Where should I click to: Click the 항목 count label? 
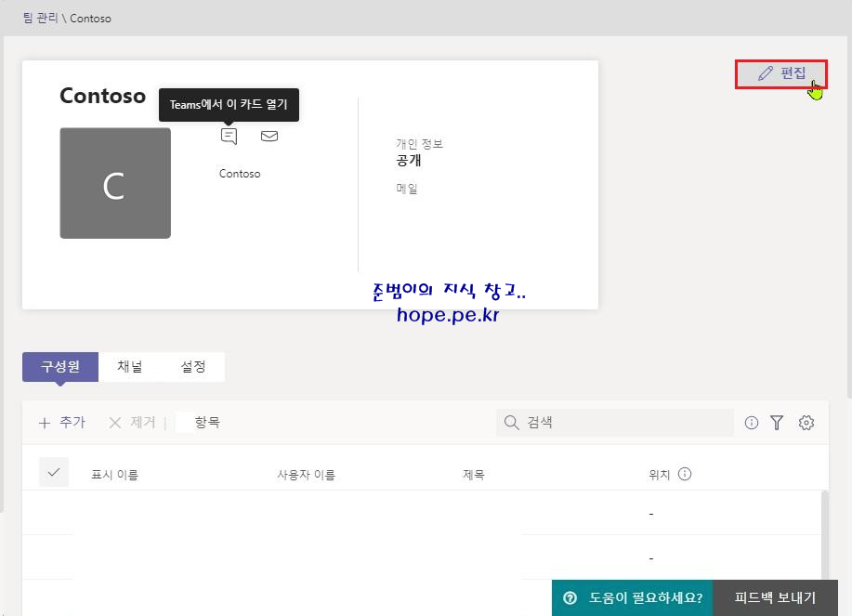coord(207,423)
